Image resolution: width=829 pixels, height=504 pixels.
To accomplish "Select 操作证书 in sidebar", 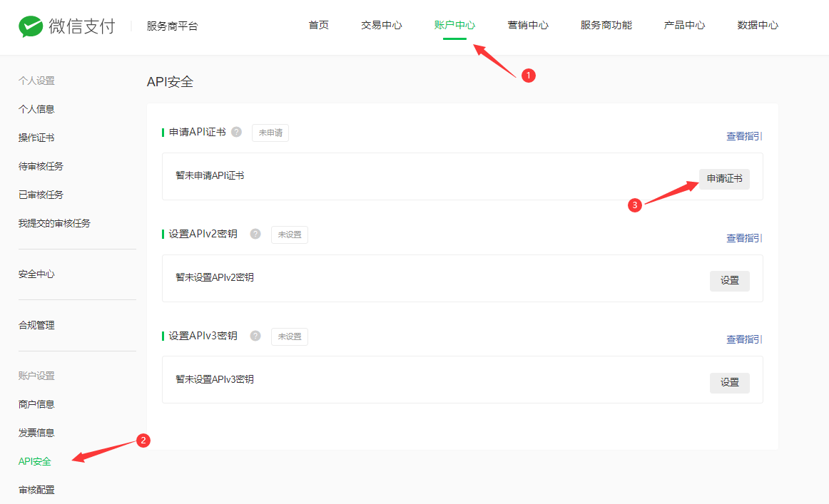I will (36, 138).
